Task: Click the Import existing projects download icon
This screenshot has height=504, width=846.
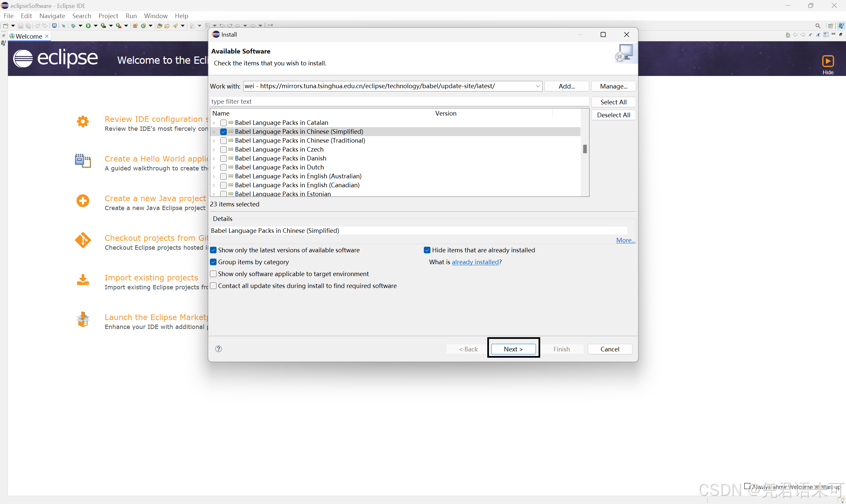Action: 83,280
